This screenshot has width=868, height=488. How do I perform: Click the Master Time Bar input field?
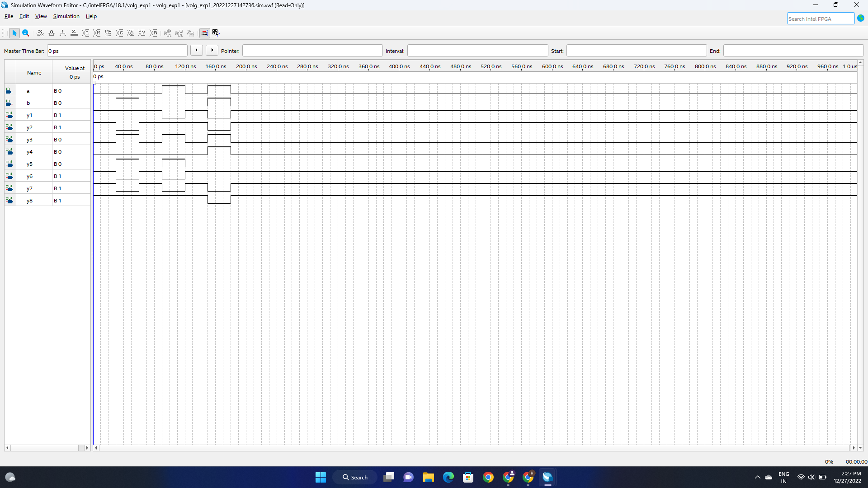(117, 51)
